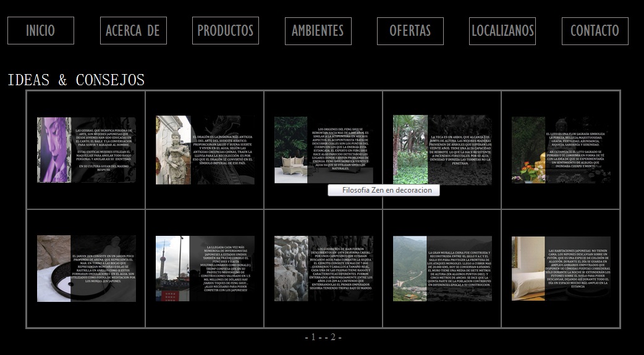This screenshot has width=644, height=355.
Task: Click the CONTACTO menu button
Action: (x=595, y=31)
